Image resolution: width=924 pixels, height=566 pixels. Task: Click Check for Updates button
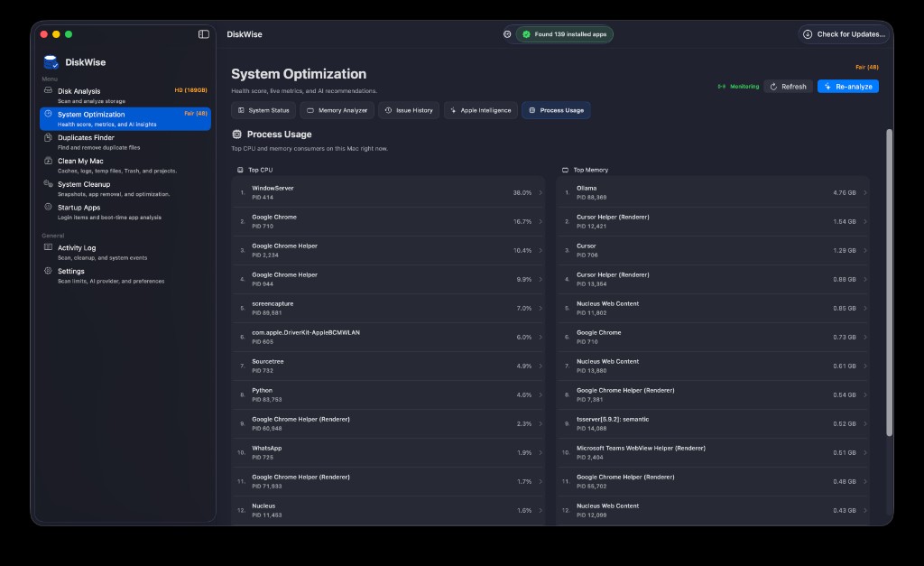pos(845,34)
